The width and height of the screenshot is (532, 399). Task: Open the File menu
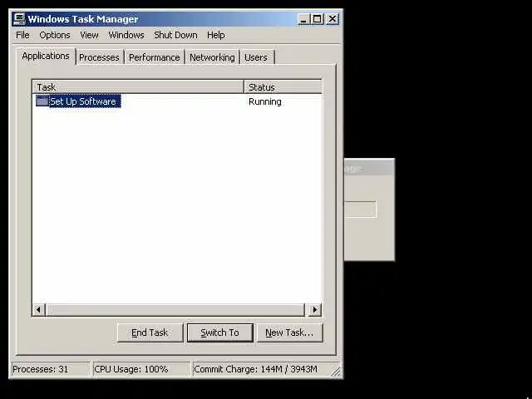[x=22, y=35]
